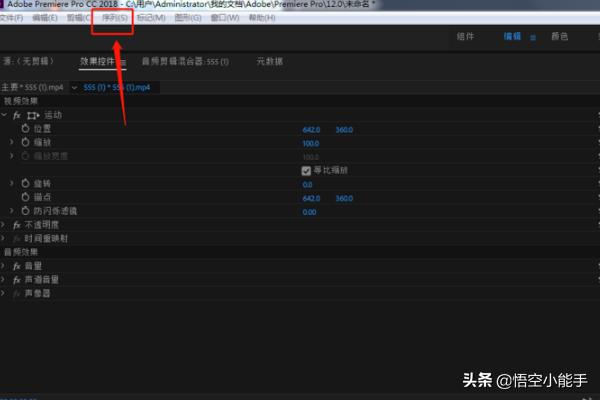Viewport: 600px width, 400px height.
Task: Toggle the 不透明度 fx icon
Action: pos(17,225)
